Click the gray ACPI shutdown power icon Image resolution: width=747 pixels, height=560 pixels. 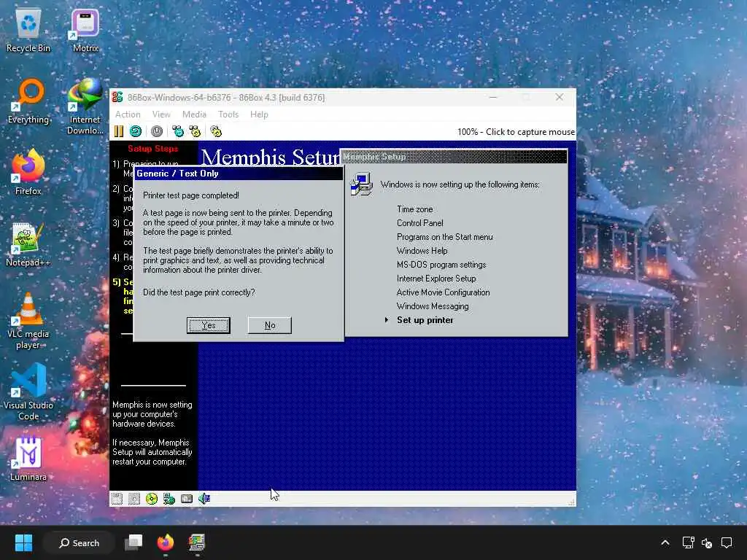pos(157,131)
